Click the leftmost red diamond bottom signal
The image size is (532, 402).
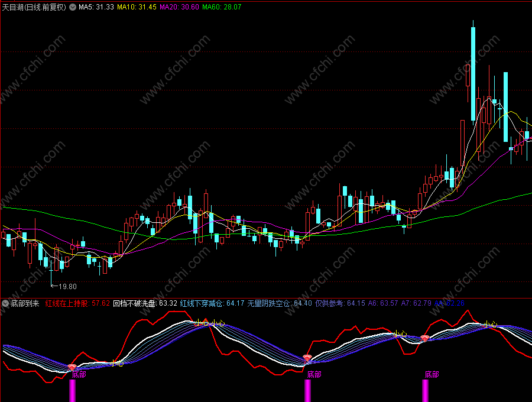[x=72, y=367]
